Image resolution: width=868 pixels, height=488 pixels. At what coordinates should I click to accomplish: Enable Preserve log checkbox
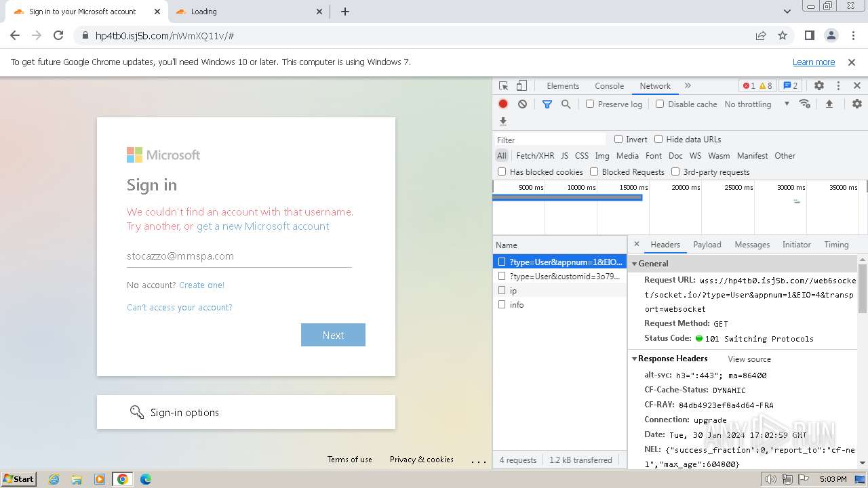click(x=590, y=104)
